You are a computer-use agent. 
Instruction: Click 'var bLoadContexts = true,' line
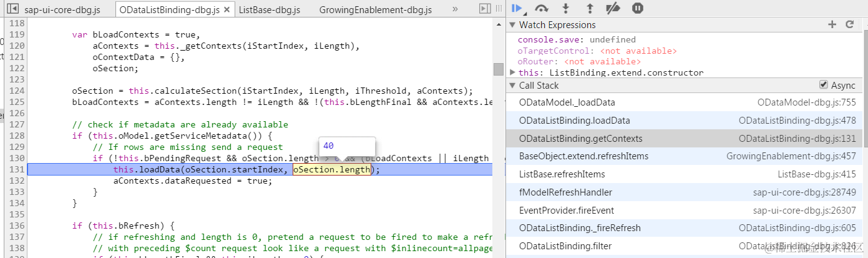click(135, 34)
